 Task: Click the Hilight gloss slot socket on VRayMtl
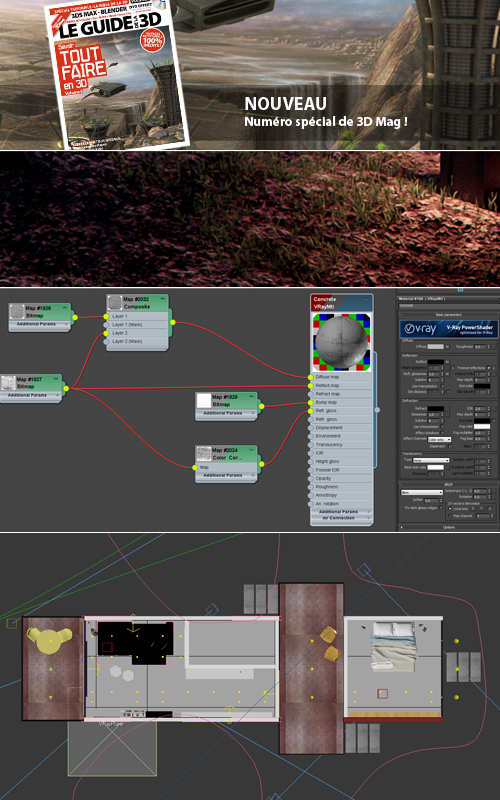(x=311, y=461)
